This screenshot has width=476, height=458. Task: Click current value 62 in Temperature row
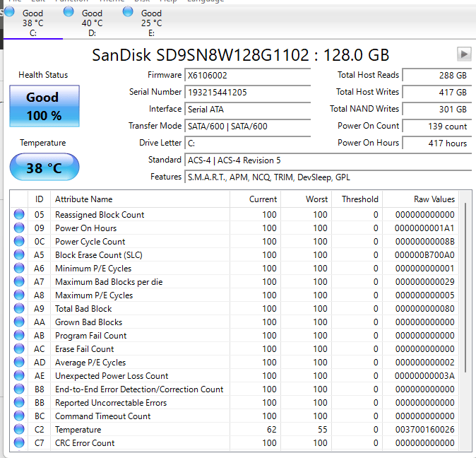272,430
